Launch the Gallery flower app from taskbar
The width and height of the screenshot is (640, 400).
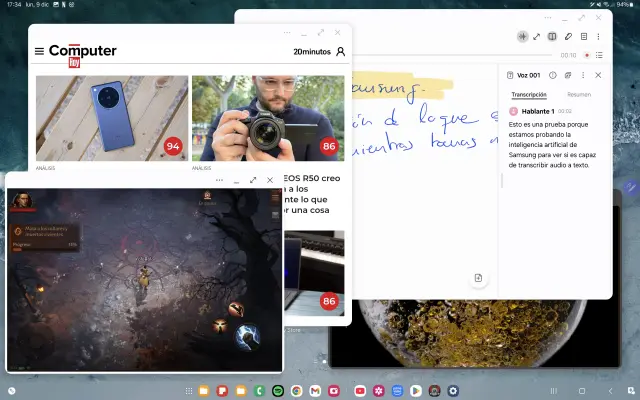[379, 391]
